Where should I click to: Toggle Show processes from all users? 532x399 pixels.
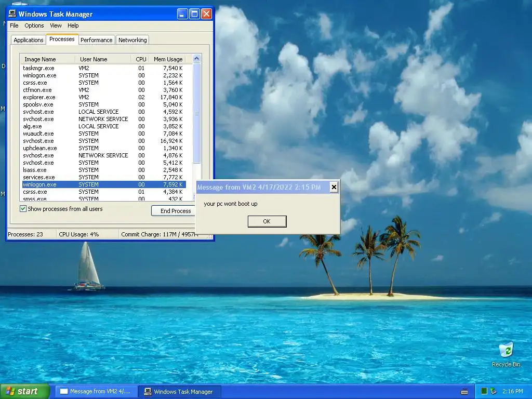tap(23, 209)
